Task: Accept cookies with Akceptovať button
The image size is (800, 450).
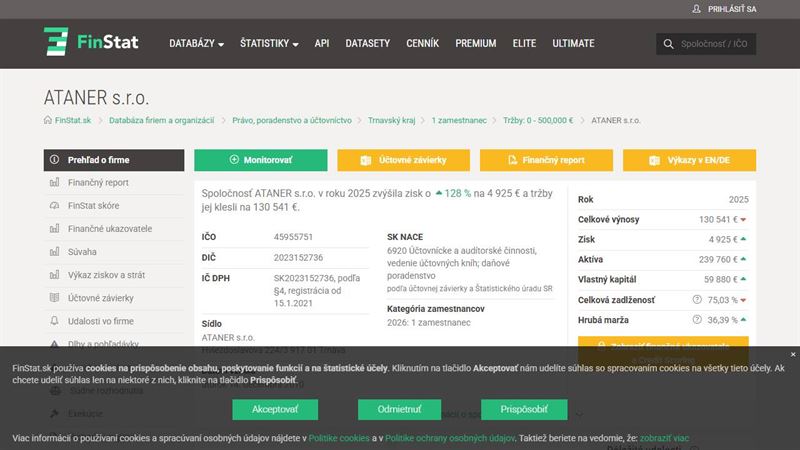Action: [x=275, y=410]
